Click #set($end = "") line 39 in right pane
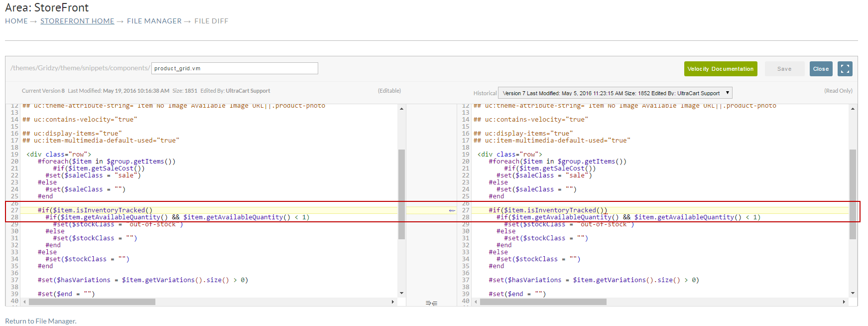The height and width of the screenshot is (326, 868). [517, 294]
